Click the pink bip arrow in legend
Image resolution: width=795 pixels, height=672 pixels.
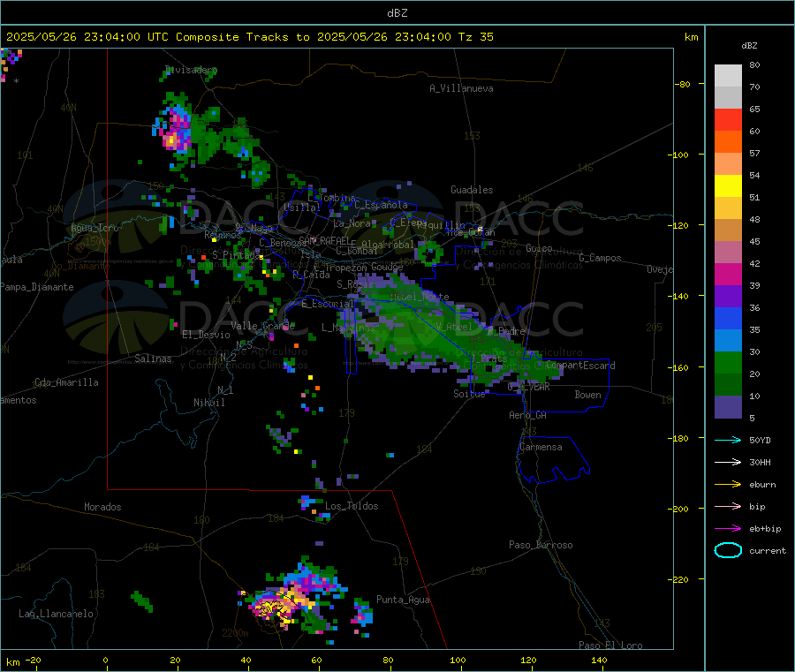coord(728,506)
